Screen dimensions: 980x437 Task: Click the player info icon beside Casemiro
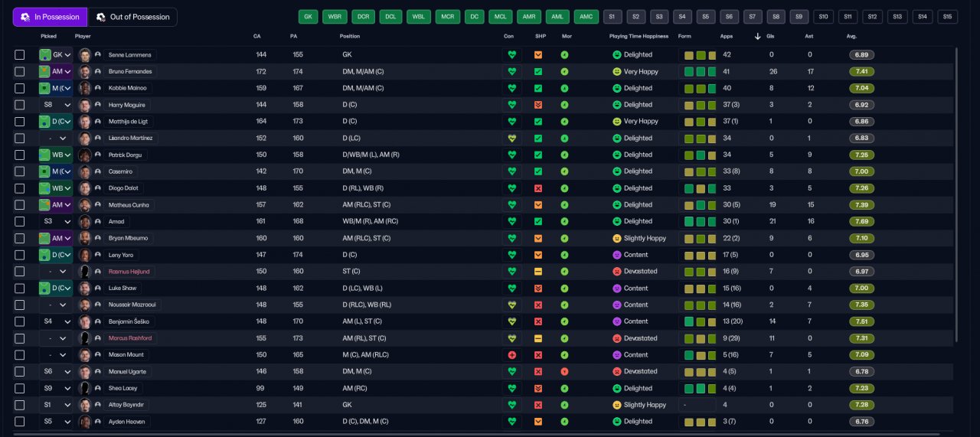(98, 171)
